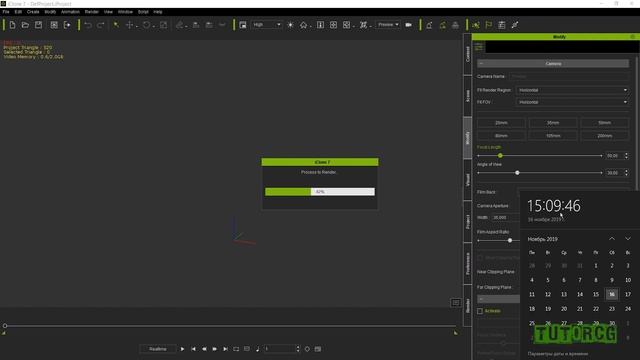Open the Render menu
The height and width of the screenshot is (360, 640).
[x=91, y=12]
